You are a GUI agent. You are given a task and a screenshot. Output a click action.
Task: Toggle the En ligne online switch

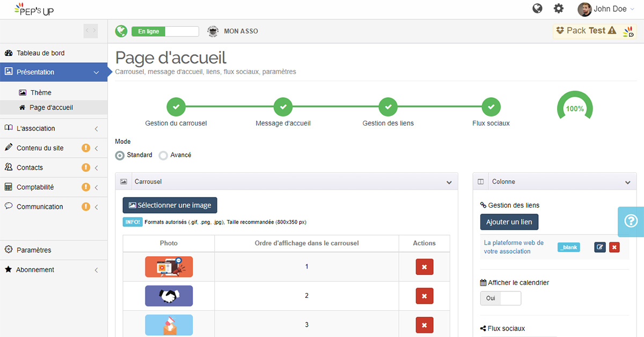(x=165, y=32)
